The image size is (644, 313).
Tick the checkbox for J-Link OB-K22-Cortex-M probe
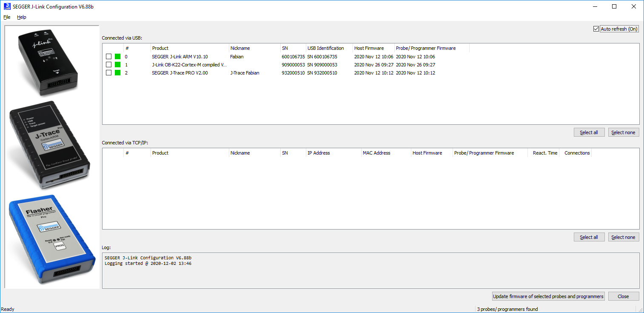[x=109, y=65]
